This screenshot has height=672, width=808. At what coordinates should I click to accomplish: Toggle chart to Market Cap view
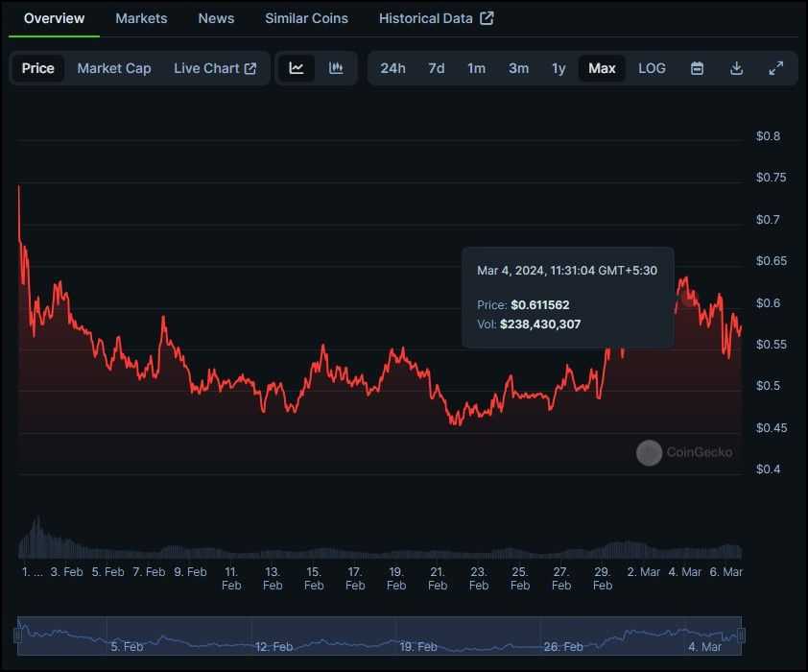tap(114, 68)
